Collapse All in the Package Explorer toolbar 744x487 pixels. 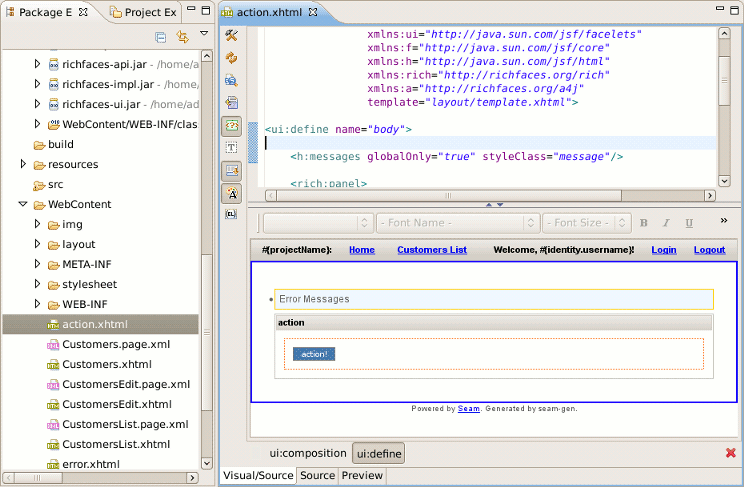click(160, 37)
